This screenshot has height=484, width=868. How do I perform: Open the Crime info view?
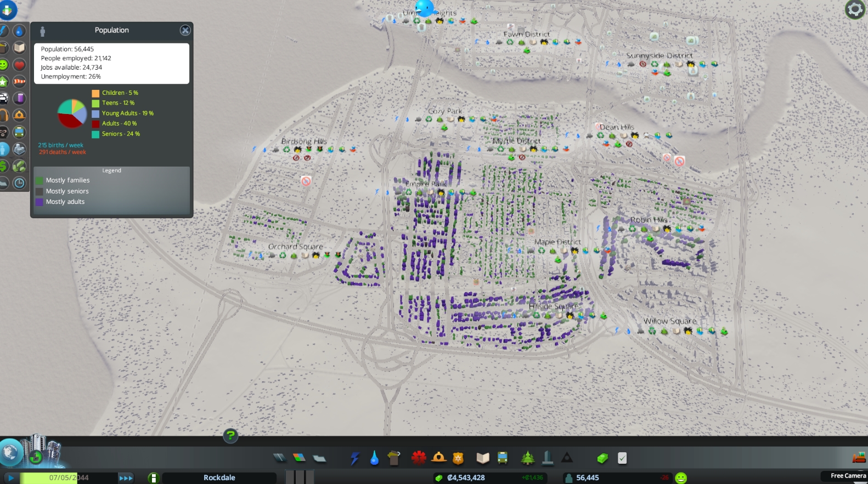click(3, 132)
